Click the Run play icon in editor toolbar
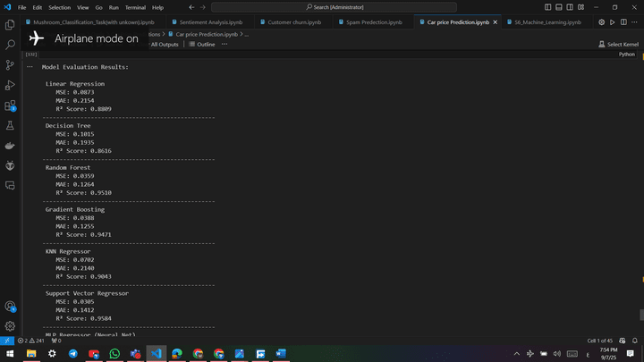644x362 pixels. (x=613, y=22)
